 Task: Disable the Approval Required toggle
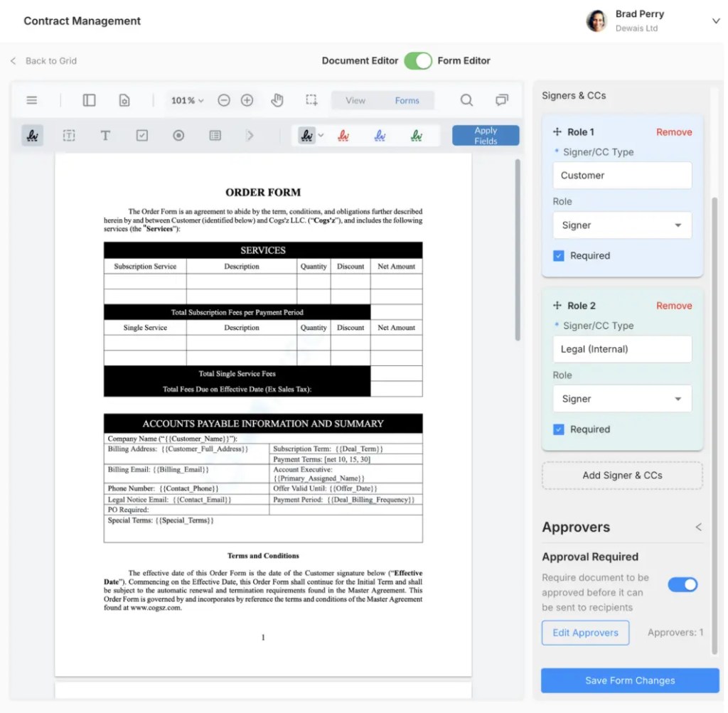[x=682, y=584]
